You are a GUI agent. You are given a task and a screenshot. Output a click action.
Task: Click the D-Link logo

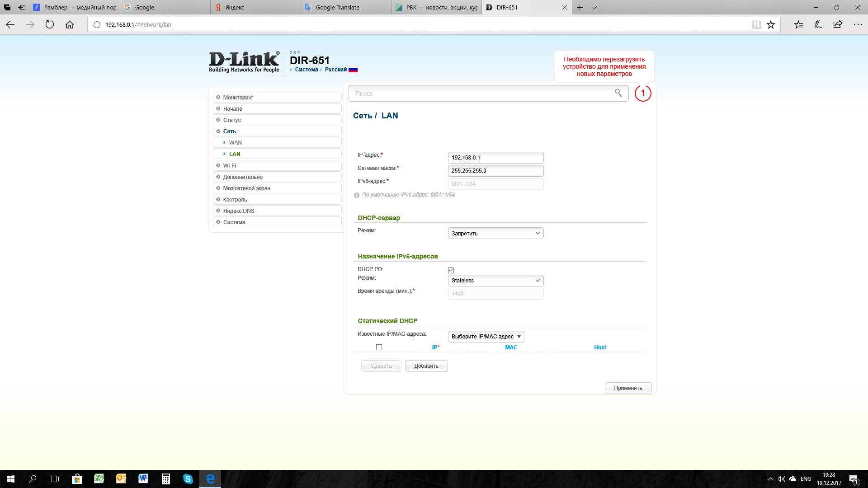[244, 61]
